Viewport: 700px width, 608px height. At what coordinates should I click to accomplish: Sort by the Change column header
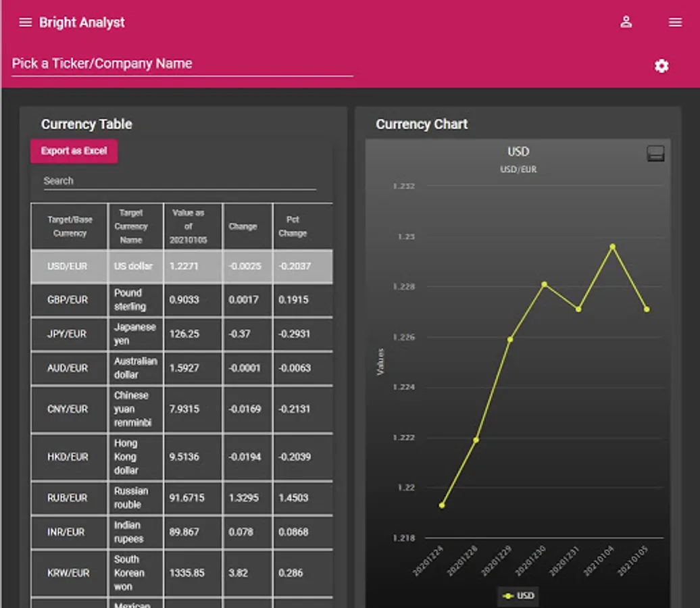click(x=248, y=226)
